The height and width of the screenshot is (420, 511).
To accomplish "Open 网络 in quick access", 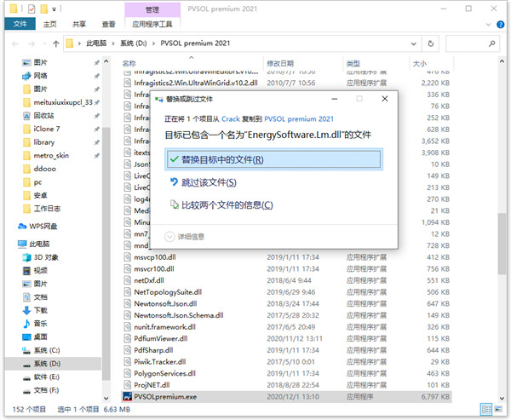I will 40,76.
